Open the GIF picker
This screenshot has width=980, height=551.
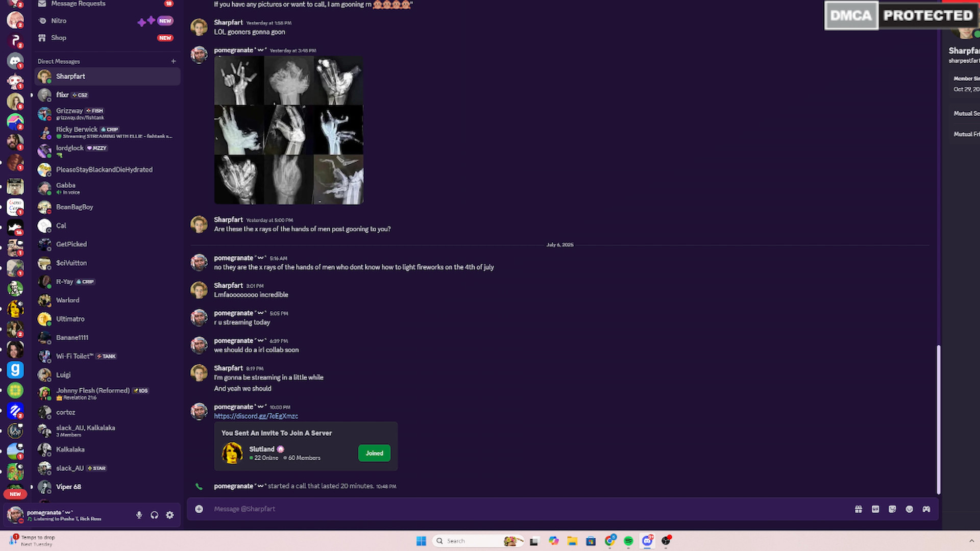pyautogui.click(x=875, y=509)
